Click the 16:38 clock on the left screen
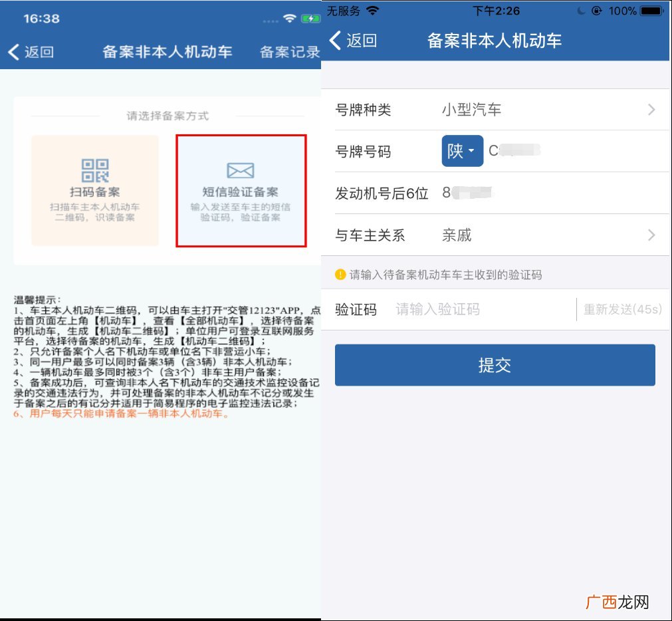This screenshot has width=672, height=621. pos(42,19)
